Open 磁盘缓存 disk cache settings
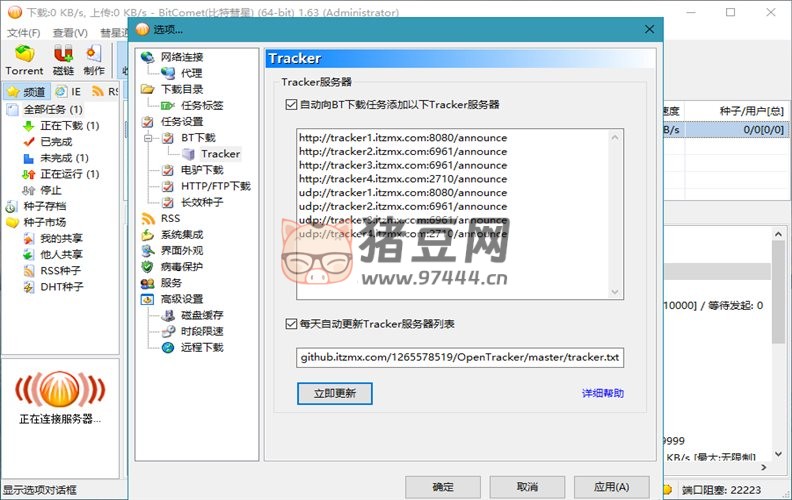The height and width of the screenshot is (500, 792). (201, 315)
